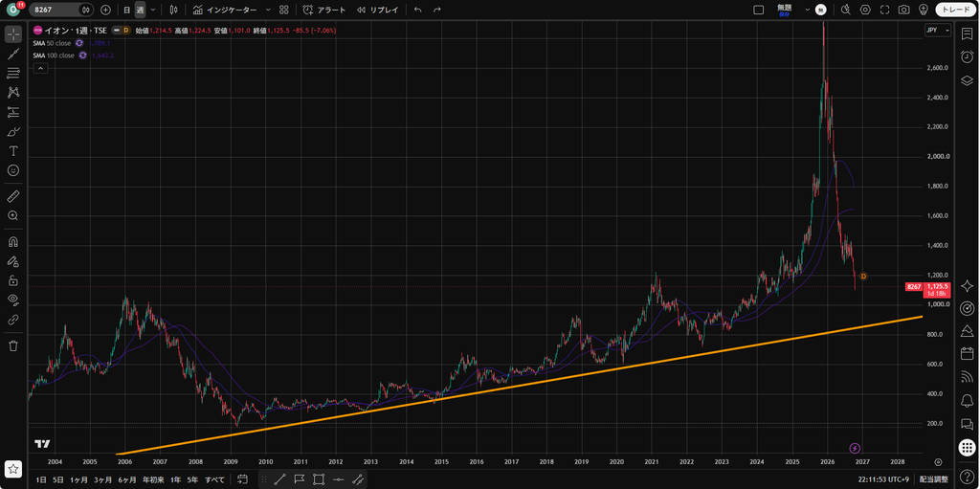Select the crosshair cursor tool
This screenshot has width=980, height=489.
pos(13,33)
